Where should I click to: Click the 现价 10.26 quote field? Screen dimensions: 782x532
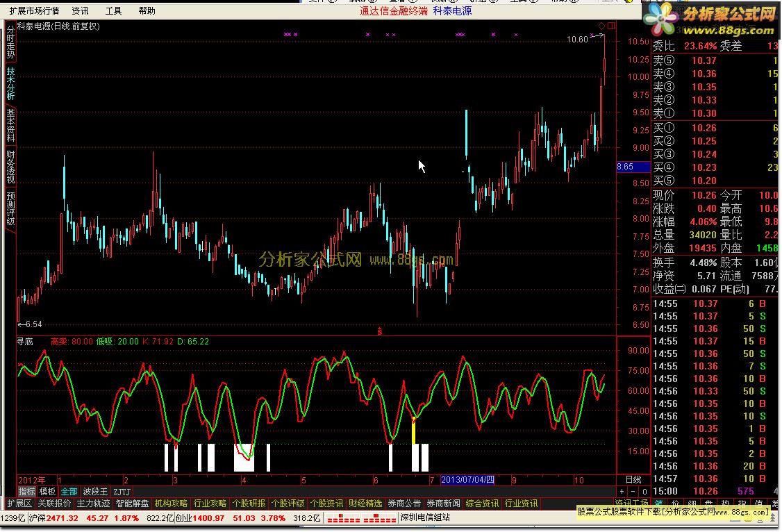coord(685,195)
